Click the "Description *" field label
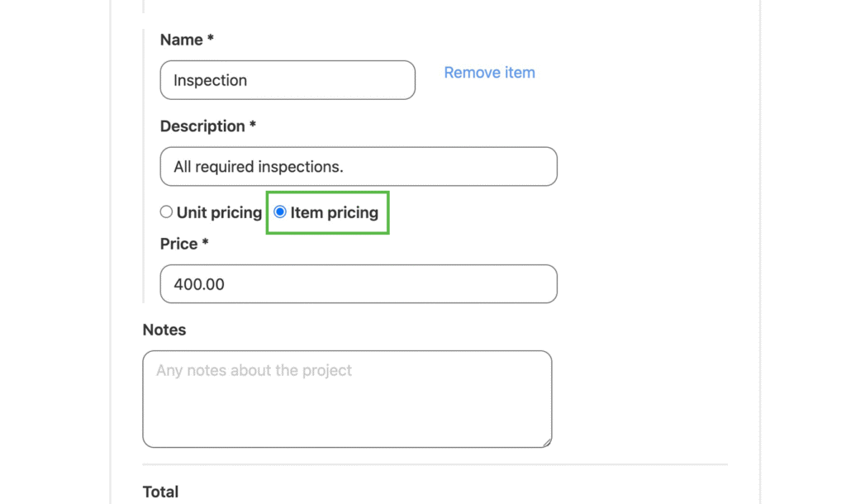This screenshot has height=504, width=846. coord(202,126)
